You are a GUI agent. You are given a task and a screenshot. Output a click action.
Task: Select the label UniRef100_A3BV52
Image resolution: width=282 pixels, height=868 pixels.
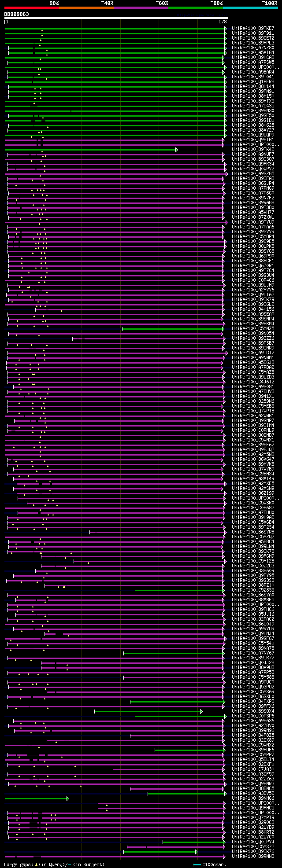253,793
